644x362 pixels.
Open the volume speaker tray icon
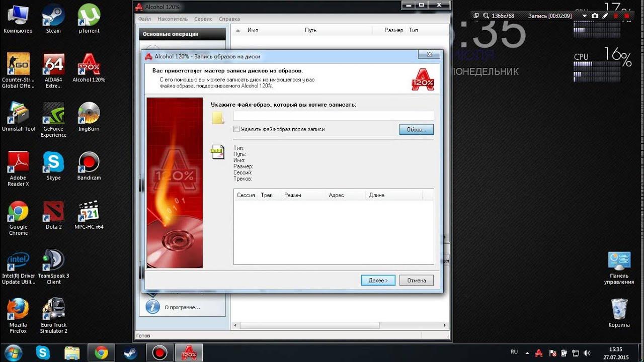coord(587,353)
